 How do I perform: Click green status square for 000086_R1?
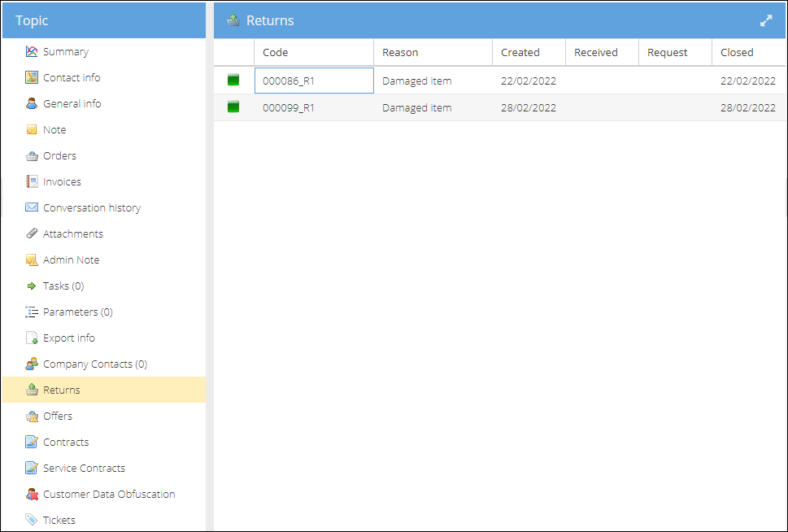coord(233,81)
